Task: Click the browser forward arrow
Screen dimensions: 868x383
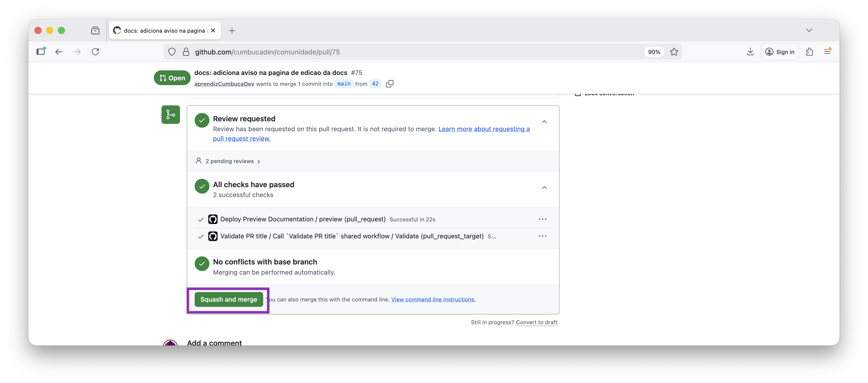Action: pos(77,52)
